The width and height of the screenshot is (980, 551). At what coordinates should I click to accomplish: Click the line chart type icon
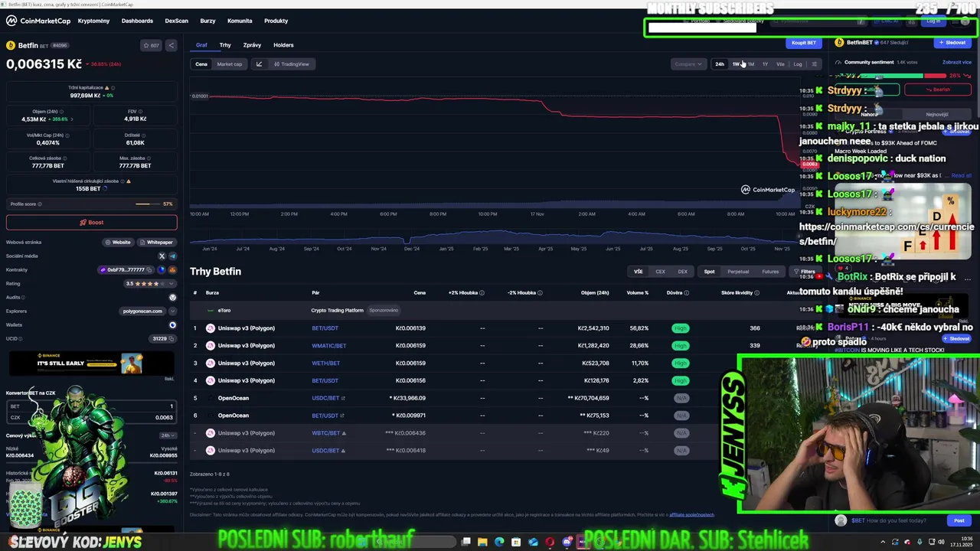pyautogui.click(x=259, y=64)
